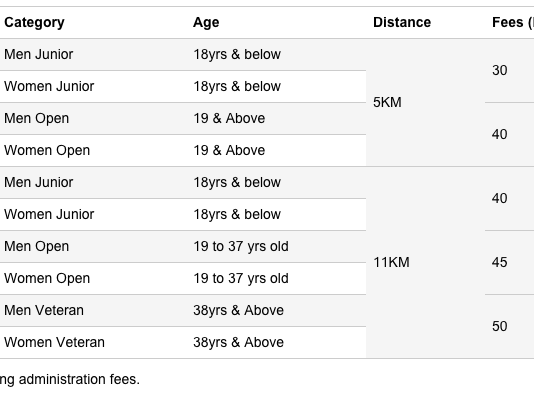
Task: Select the 5KM distance cell
Action: (x=387, y=102)
